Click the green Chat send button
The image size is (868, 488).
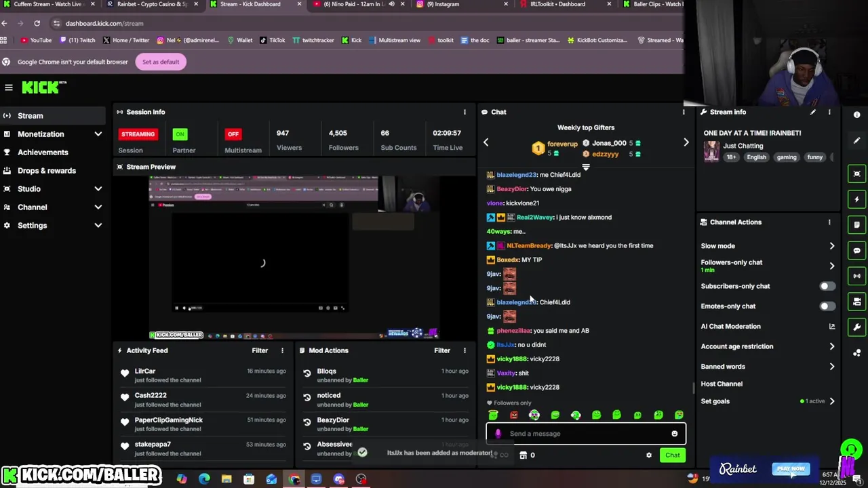pyautogui.click(x=672, y=455)
